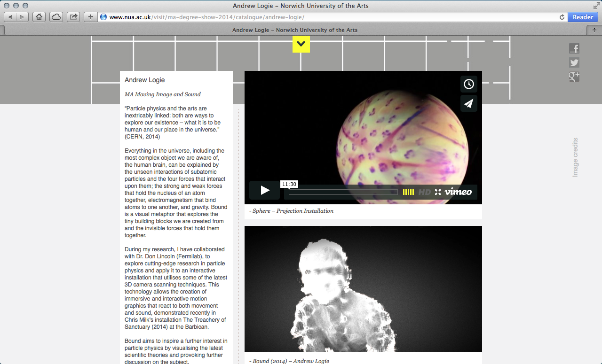Click the iCloud tabs button
Viewport: 602px width, 364px height.
pos(56,17)
